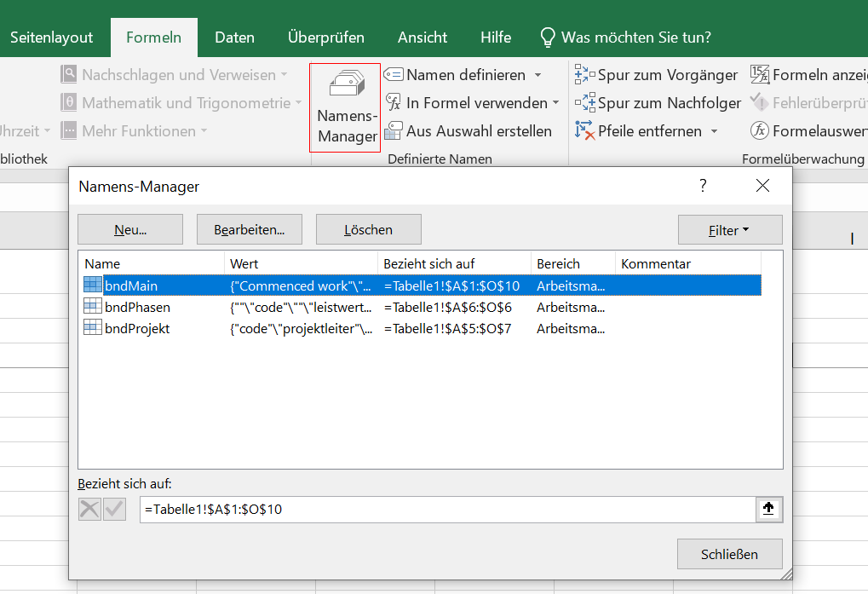The image size is (868, 594).
Task: Click the Formeln anzeigen icon
Action: 760,75
